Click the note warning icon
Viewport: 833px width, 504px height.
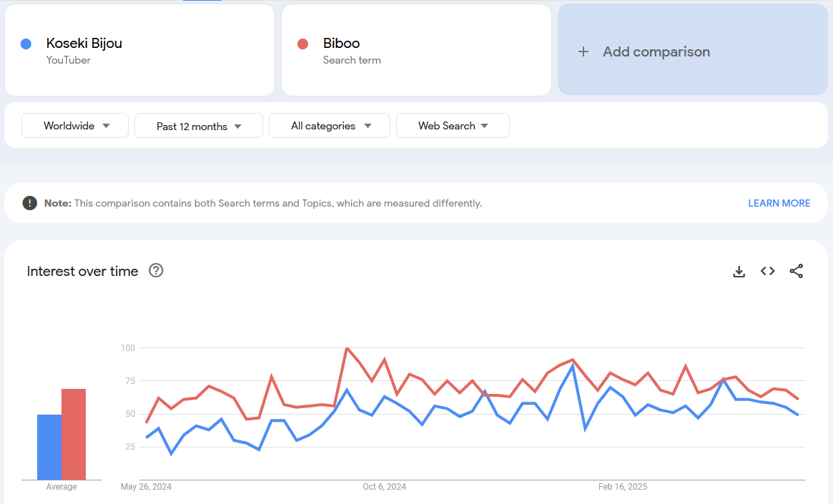tap(29, 203)
